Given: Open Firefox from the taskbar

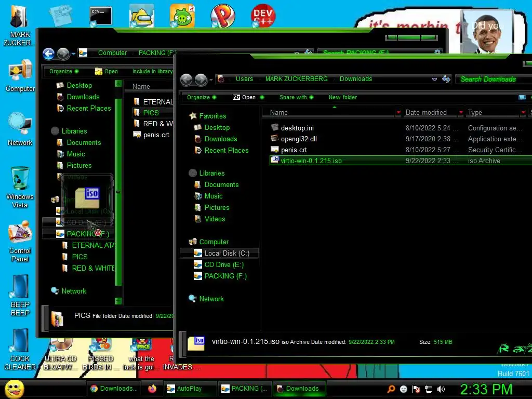Looking at the screenshot, I should tap(152, 389).
